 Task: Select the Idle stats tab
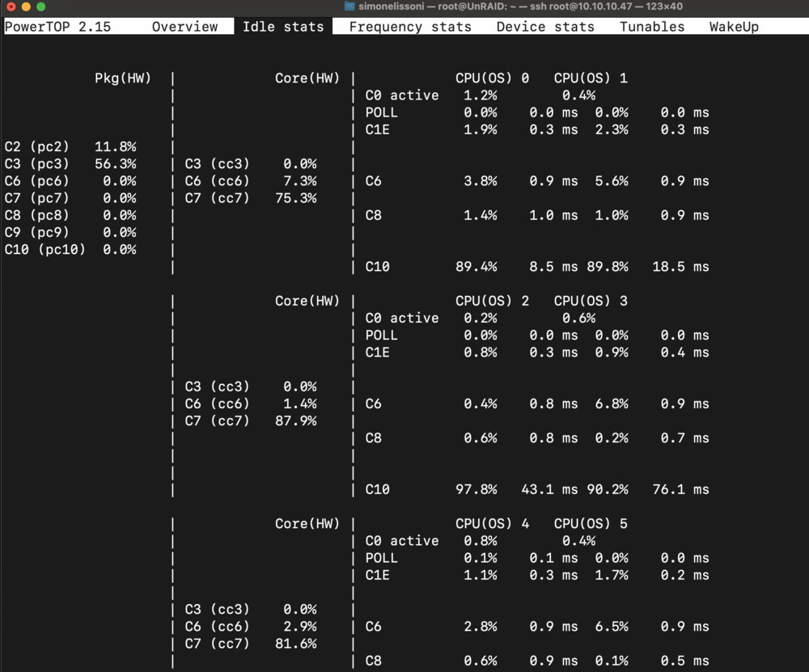pyautogui.click(x=283, y=27)
